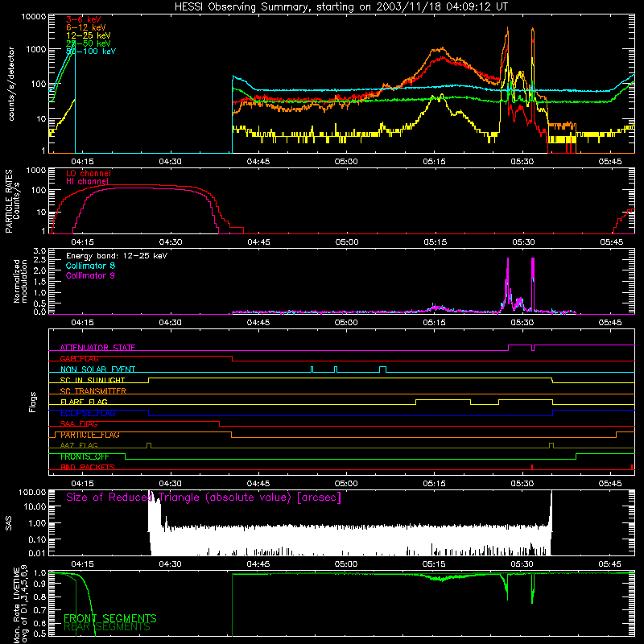Select the ECLIPSE_FLAG label
The image size is (644, 644).
[88, 413]
